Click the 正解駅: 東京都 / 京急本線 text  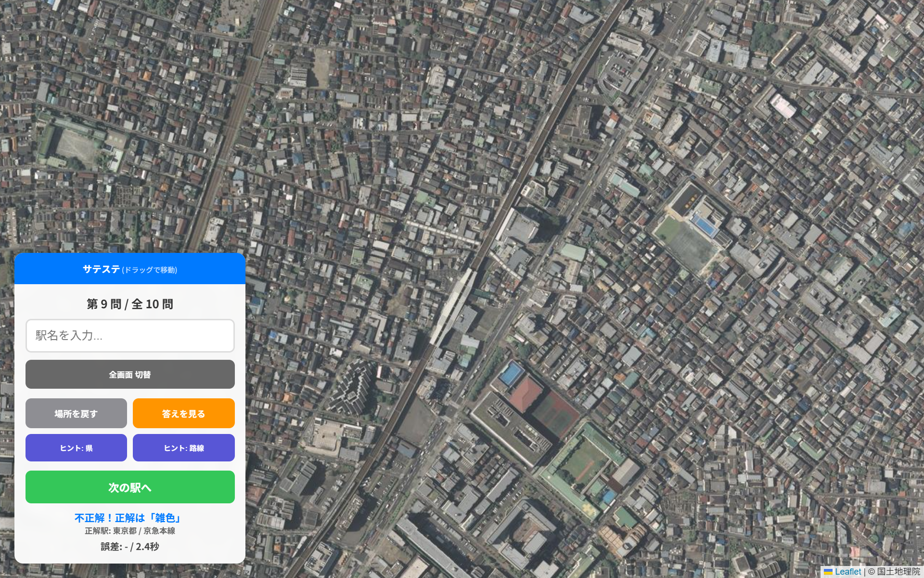click(130, 531)
